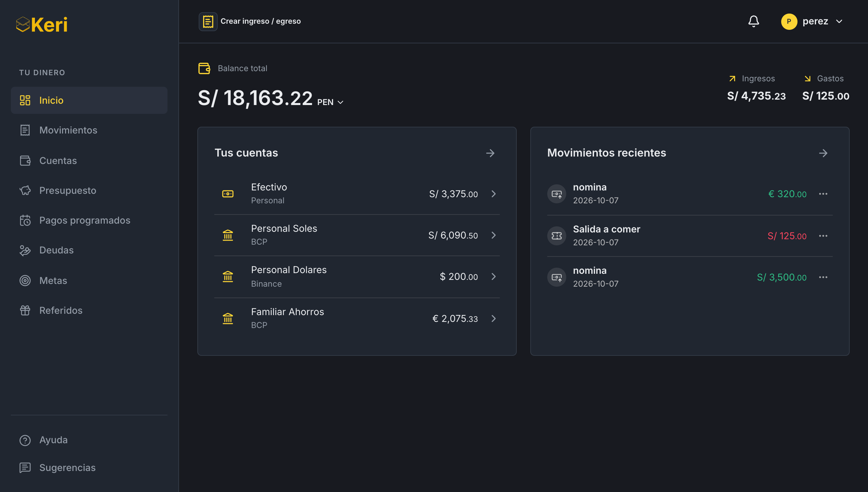Screen dimensions: 868x492
Task: Click the Ingresos S/ 4,735.23 total
Action: 756,96
